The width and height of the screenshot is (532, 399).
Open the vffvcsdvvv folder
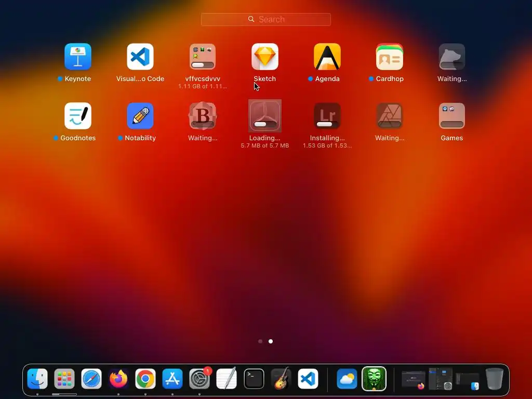pyautogui.click(x=203, y=57)
